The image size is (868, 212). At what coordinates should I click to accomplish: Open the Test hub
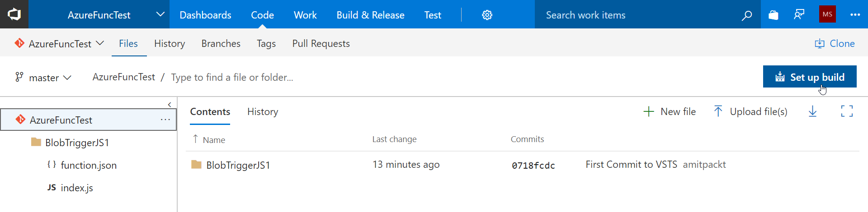tap(433, 15)
